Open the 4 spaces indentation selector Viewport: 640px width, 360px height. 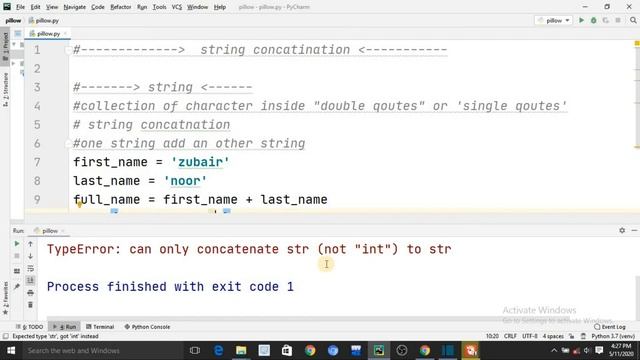(553, 336)
